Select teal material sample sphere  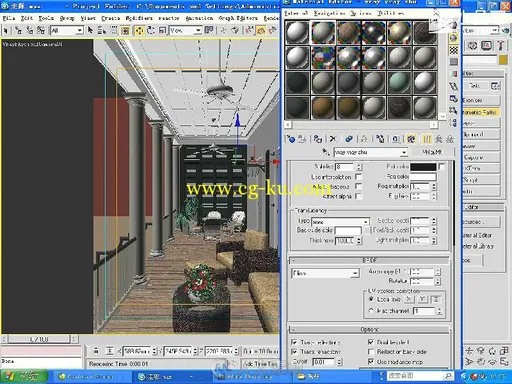[399, 82]
